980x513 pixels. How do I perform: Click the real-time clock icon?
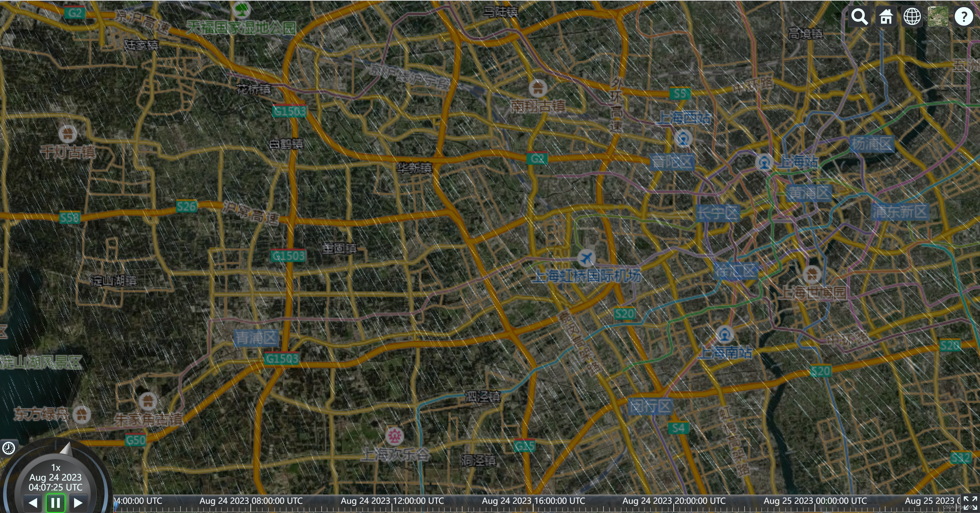point(9,448)
